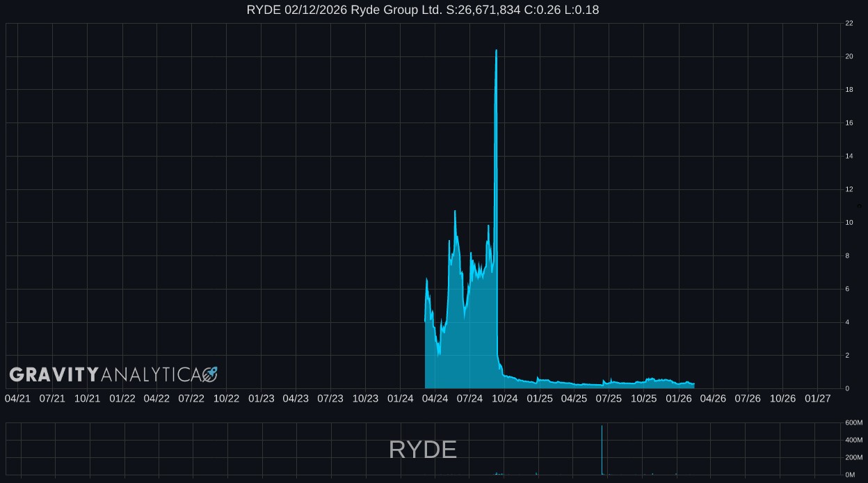Click the 200M volume axis label
The height and width of the screenshot is (483, 868).
coord(853,457)
